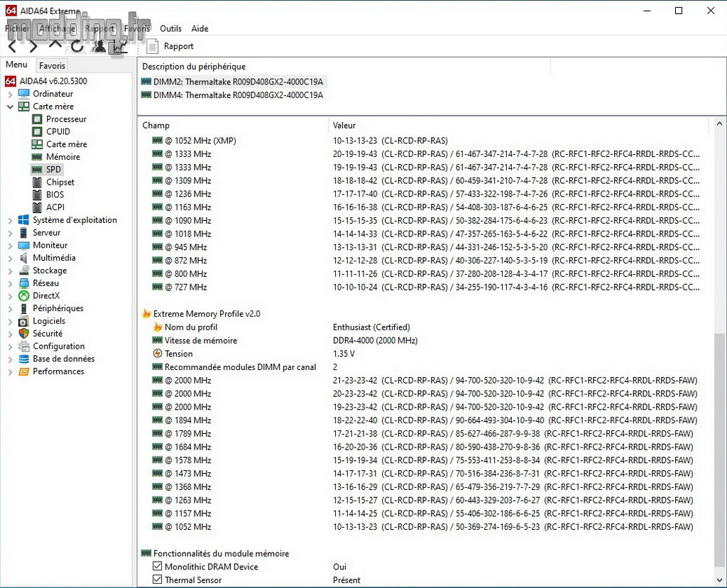Screen dimensions: 727x588
Task: Click the Moniteur display icon
Action: click(23, 245)
